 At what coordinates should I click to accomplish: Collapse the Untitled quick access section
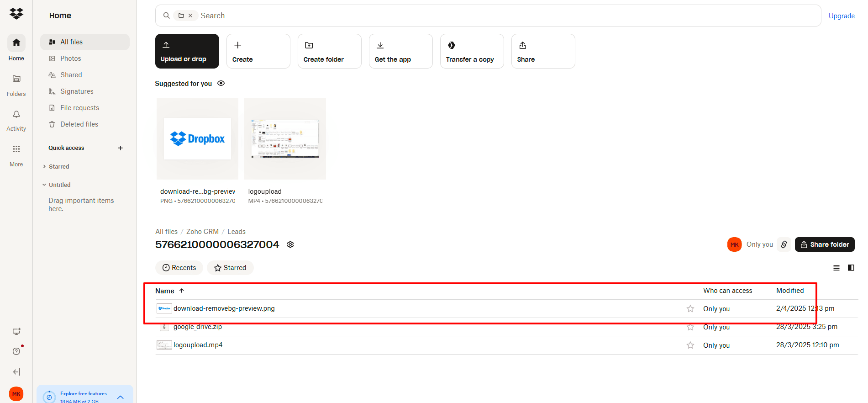click(44, 185)
